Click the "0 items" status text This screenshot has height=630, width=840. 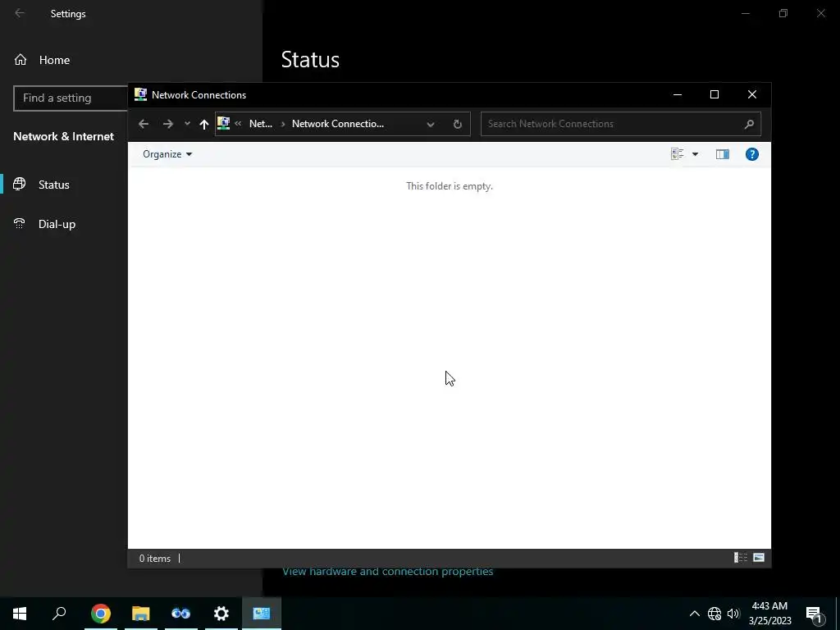pyautogui.click(x=155, y=558)
